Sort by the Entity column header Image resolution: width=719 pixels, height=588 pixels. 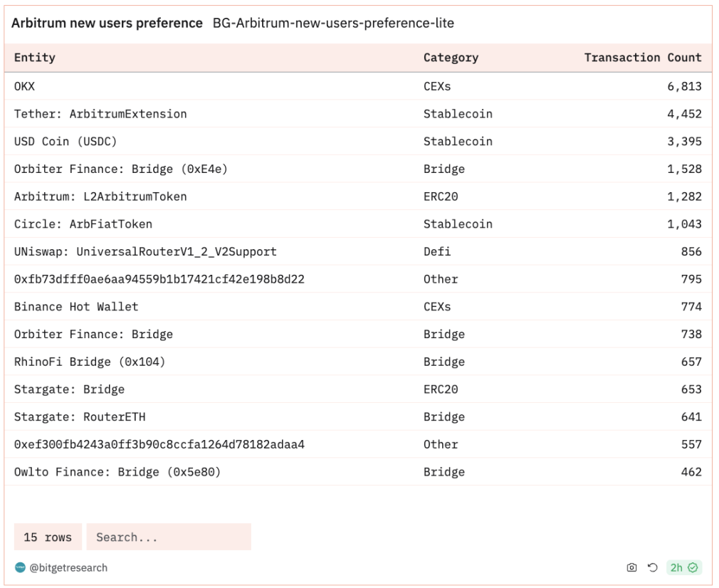click(34, 58)
